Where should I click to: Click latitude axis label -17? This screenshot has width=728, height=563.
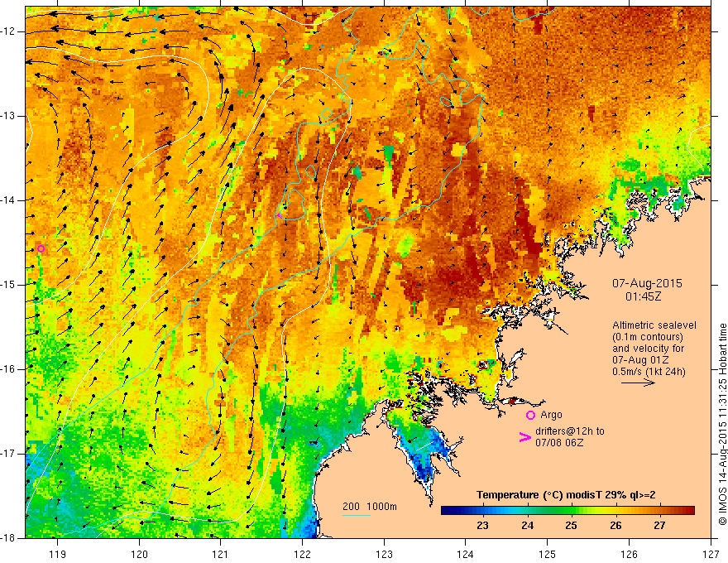click(8, 454)
